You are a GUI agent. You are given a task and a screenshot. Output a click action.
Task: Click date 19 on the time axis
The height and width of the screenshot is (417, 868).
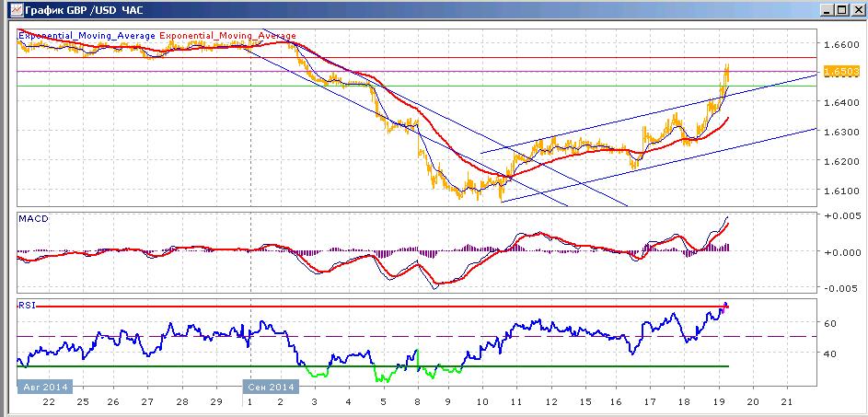(719, 401)
